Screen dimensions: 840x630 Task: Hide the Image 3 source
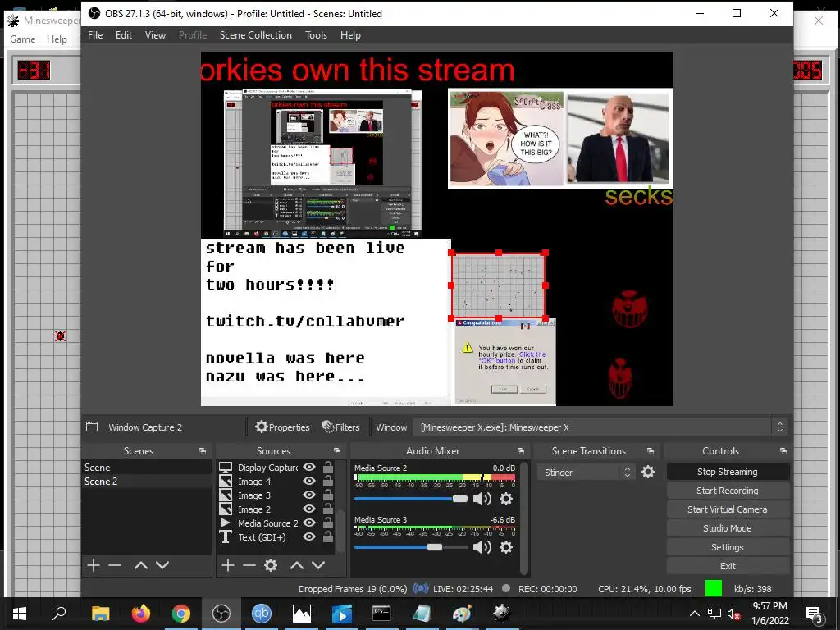pos(309,495)
